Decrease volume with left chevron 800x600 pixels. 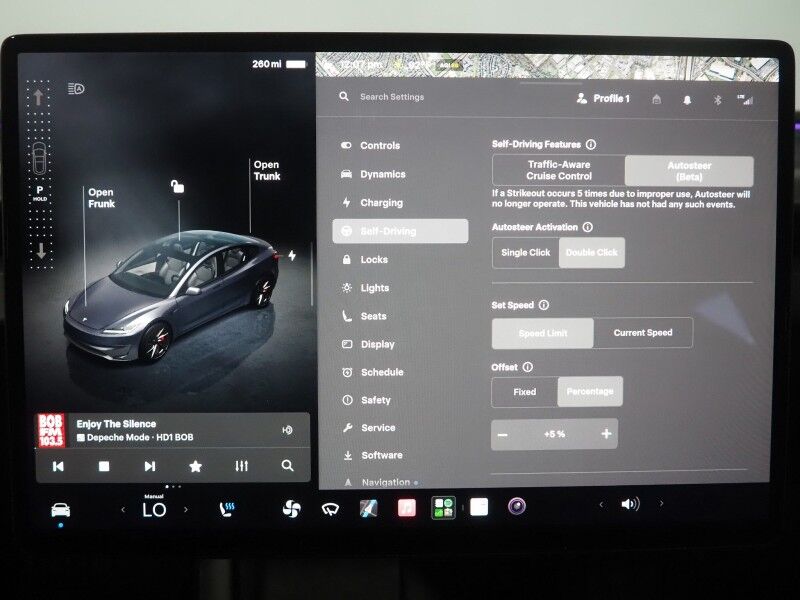pyautogui.click(x=601, y=505)
